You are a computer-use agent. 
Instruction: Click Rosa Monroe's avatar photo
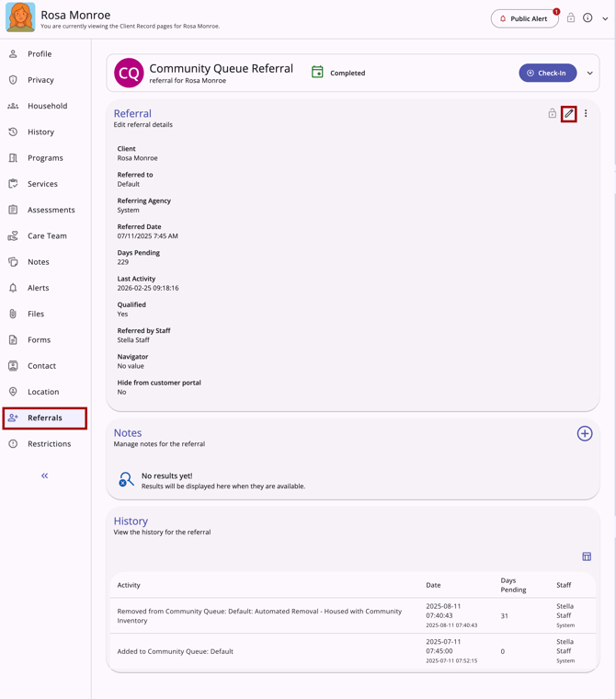coord(20,17)
